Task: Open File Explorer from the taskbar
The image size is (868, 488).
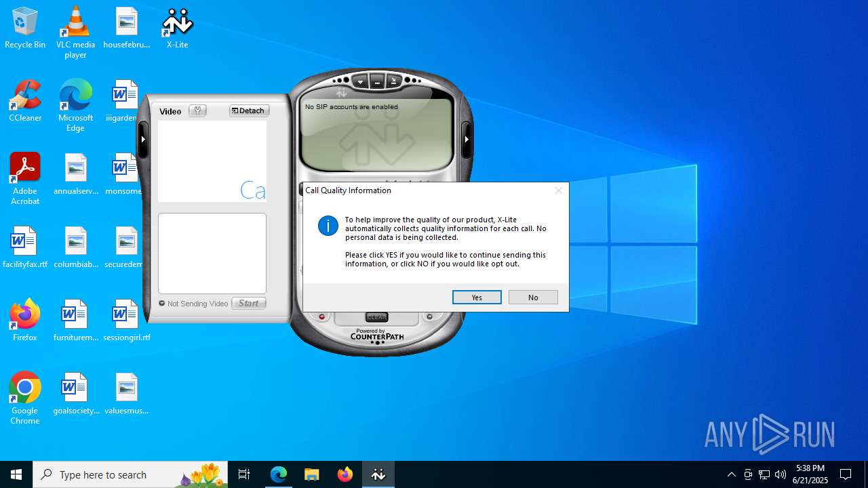Action: coord(311,474)
